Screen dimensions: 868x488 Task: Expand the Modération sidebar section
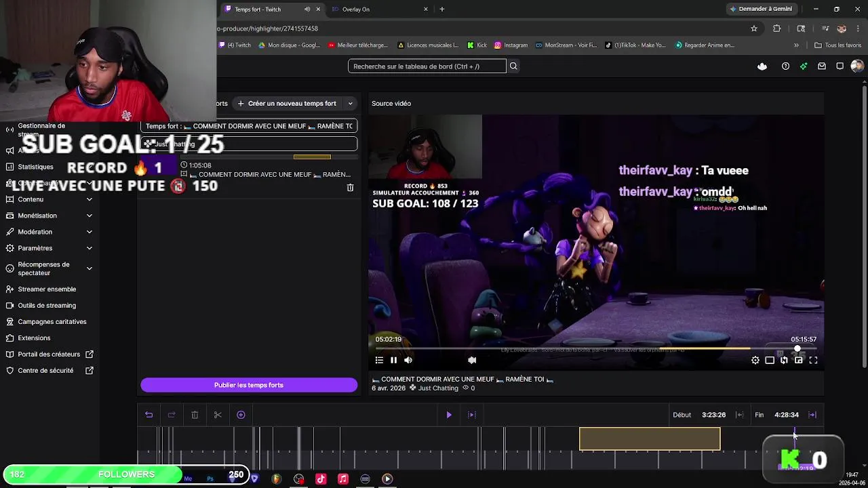[90, 232]
